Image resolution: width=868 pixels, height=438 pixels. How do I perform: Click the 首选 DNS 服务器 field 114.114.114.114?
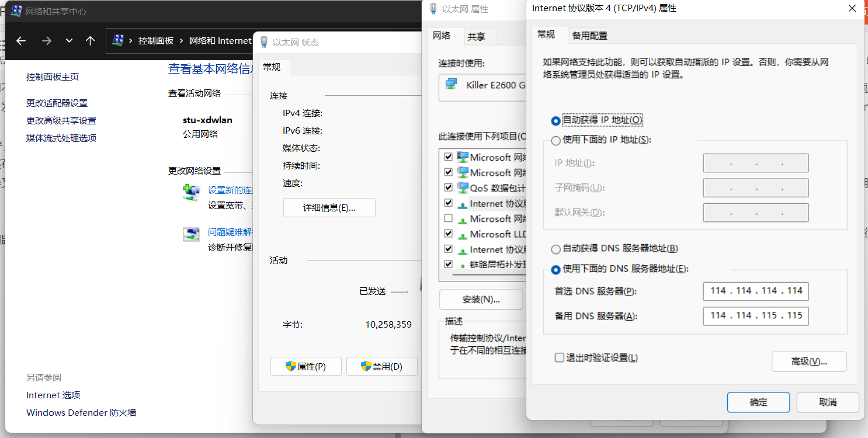tap(756, 291)
